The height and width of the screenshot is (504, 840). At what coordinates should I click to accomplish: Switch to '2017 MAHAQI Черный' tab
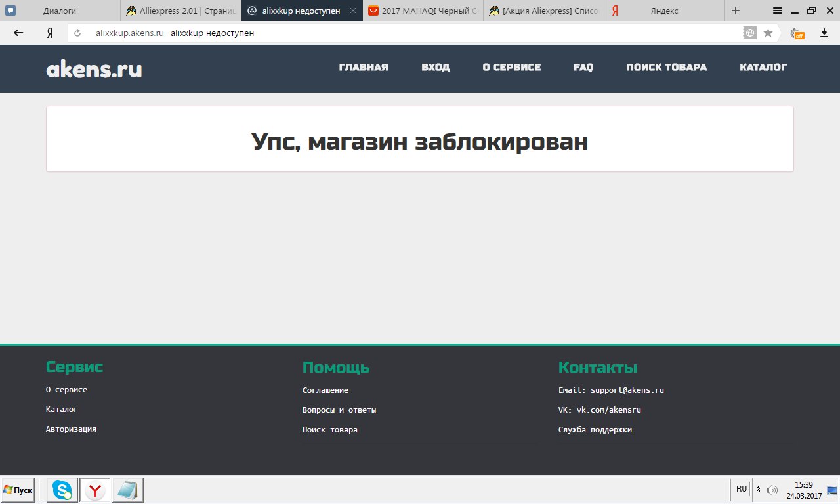coord(423,10)
